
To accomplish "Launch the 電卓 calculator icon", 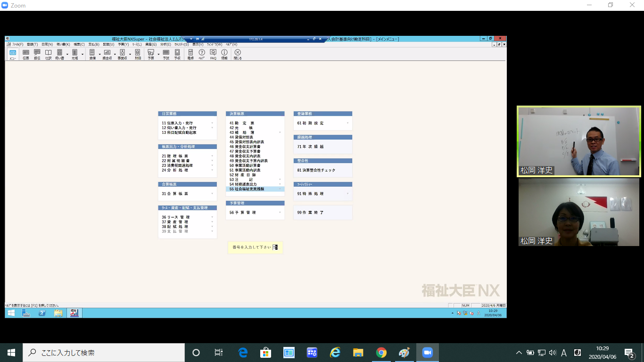I will 190,54.
